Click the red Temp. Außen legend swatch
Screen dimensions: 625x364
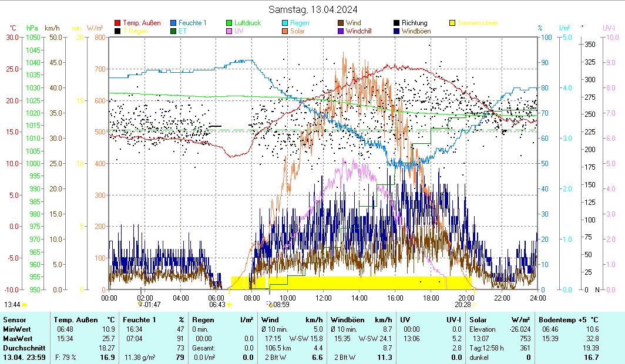point(117,23)
